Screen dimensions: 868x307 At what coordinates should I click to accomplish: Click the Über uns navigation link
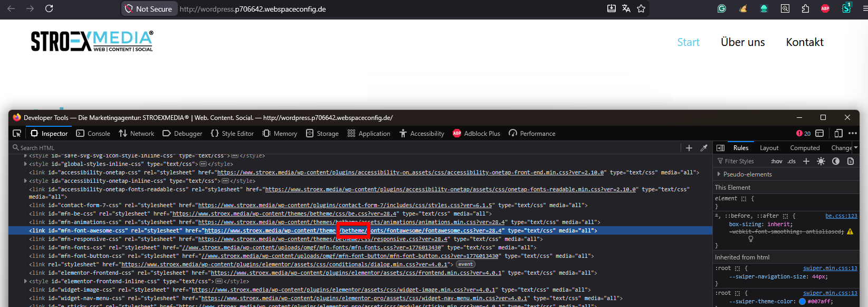coord(742,42)
